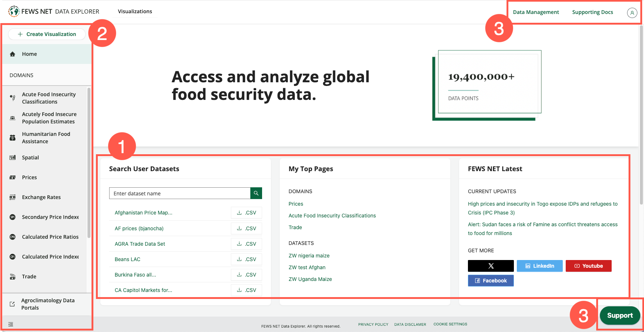This screenshot has height=332, width=644.
Task: Click the Create Visualization button
Action: pos(47,34)
